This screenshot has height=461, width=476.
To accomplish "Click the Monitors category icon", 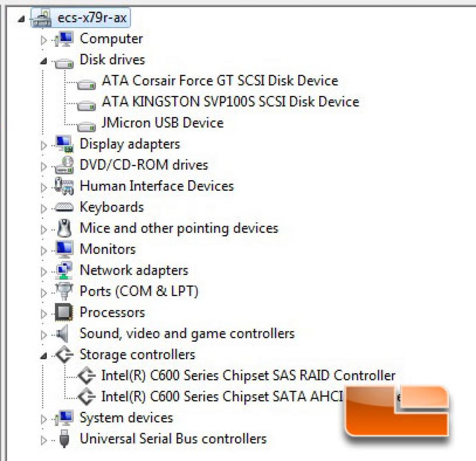I will click(x=64, y=249).
